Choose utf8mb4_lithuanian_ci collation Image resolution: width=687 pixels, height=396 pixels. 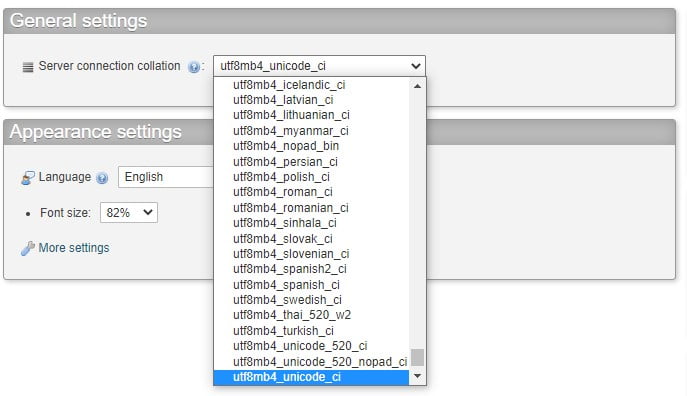311,115
